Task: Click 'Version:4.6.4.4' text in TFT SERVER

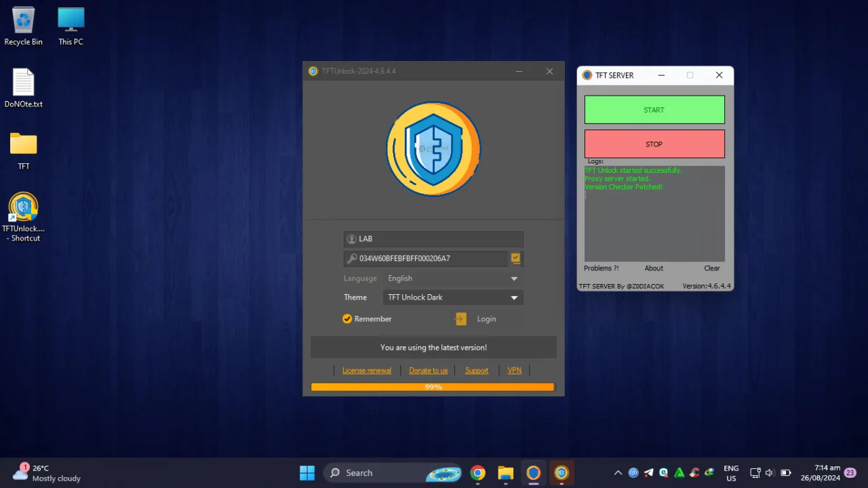Action: 707,286
